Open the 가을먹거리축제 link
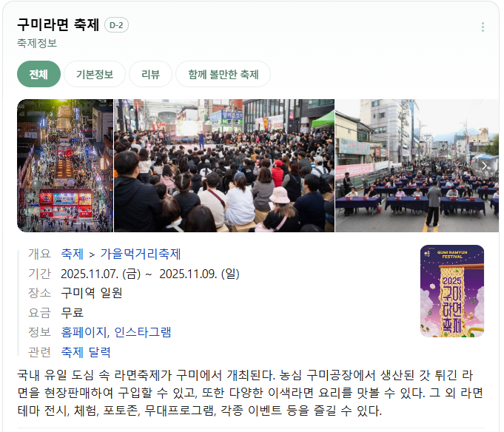Screen dimensions: 504x432 point(141,254)
